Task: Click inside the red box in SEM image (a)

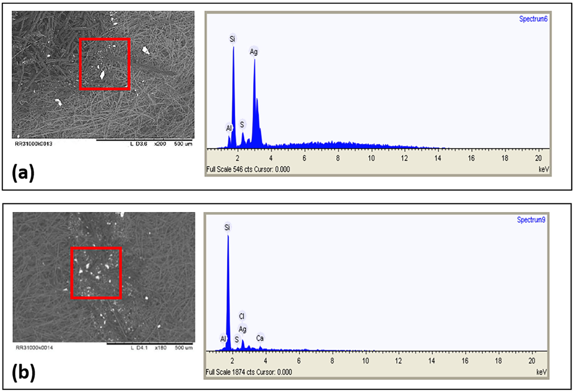Action: (x=105, y=64)
